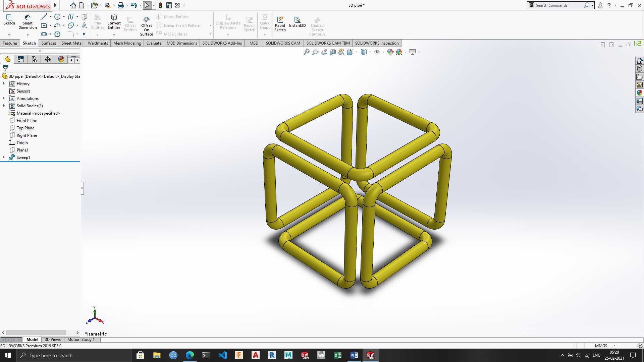Select Front Plane in feature tree
The image size is (644, 362).
pyautogui.click(x=27, y=121)
